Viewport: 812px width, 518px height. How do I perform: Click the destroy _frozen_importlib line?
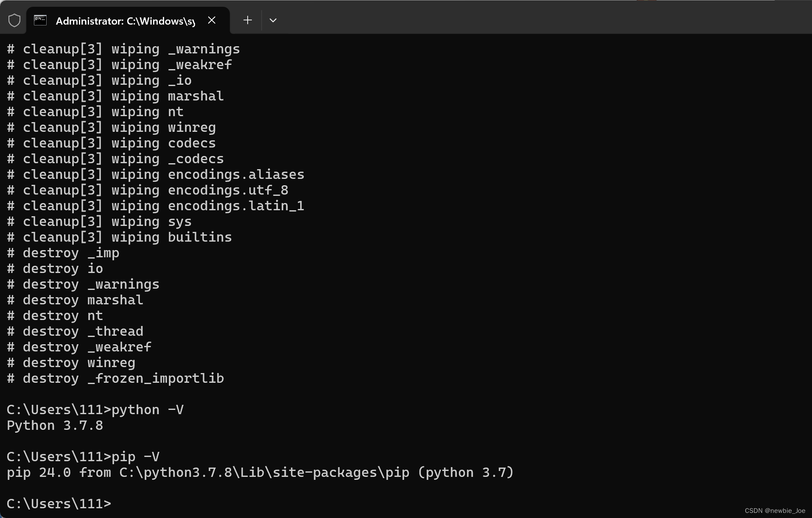[x=114, y=379]
